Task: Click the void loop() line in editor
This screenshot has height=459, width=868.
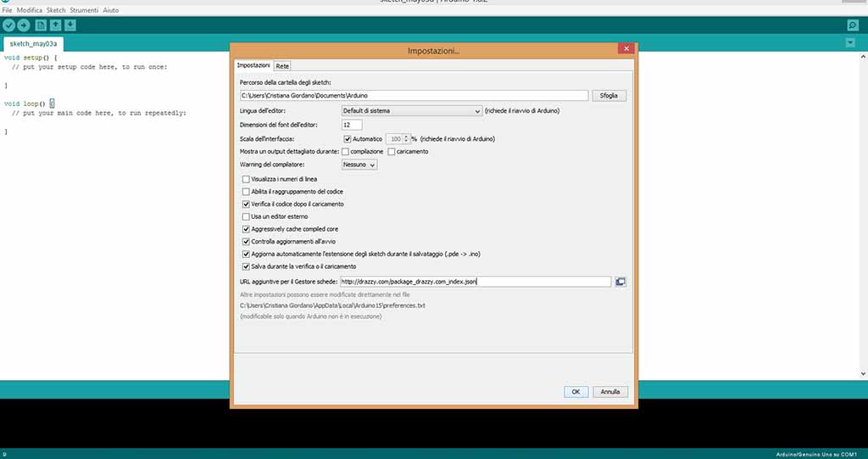Action: click(x=29, y=104)
